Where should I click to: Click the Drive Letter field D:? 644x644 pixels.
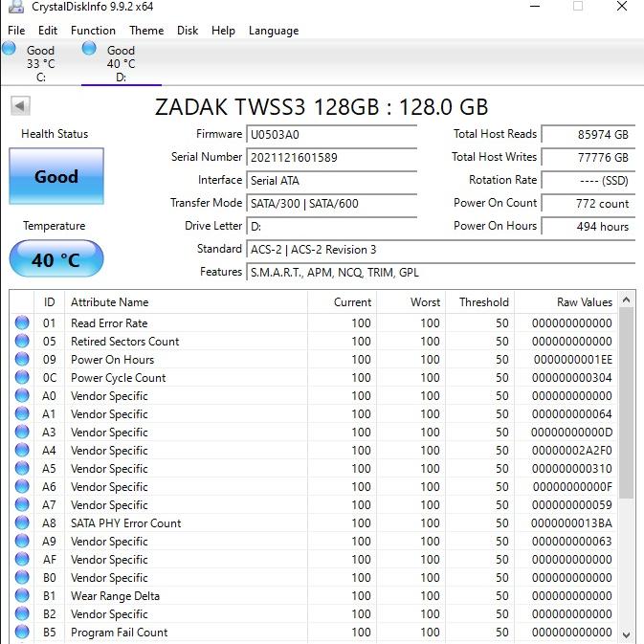click(x=331, y=227)
